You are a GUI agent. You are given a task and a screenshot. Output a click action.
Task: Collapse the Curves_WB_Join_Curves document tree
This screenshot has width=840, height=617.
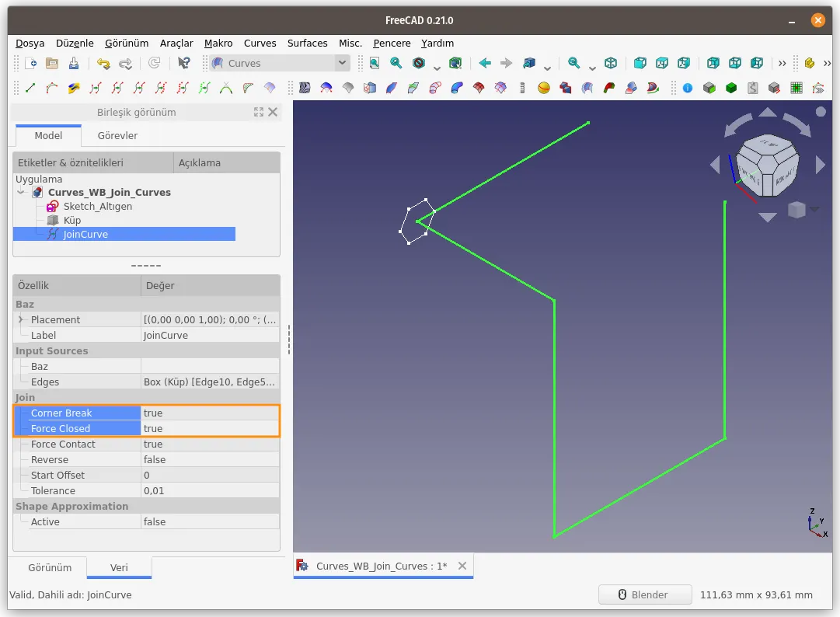coord(21,192)
